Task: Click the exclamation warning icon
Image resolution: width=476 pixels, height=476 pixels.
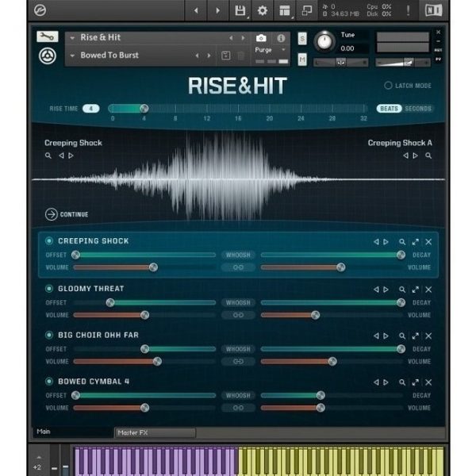Action: pos(408,10)
